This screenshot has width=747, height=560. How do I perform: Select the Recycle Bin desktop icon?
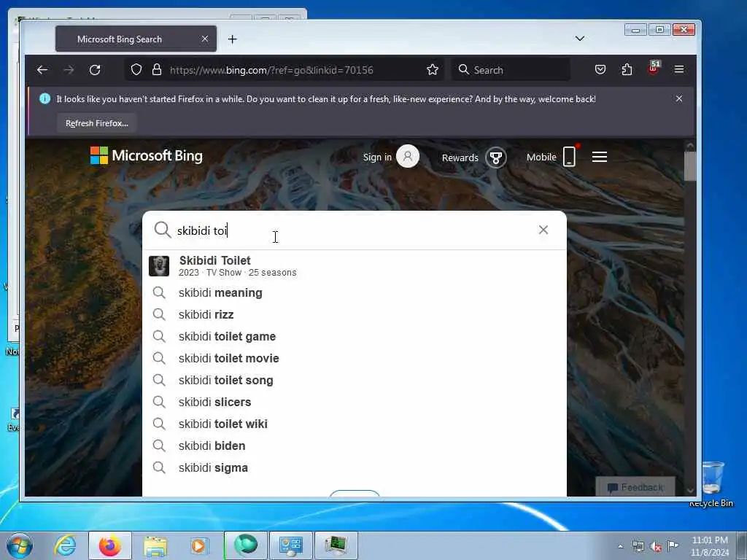pos(711,484)
